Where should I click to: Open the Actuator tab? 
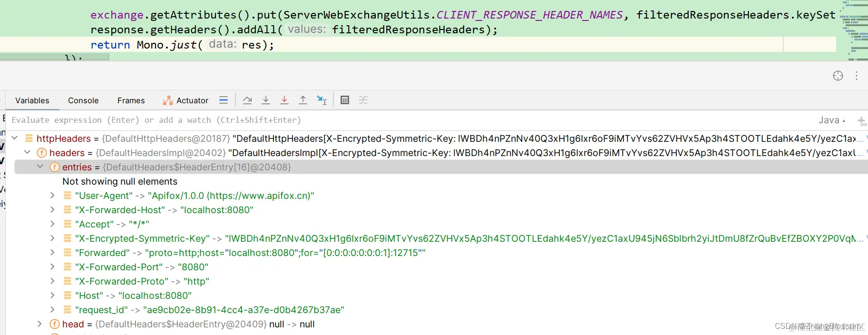click(x=185, y=100)
